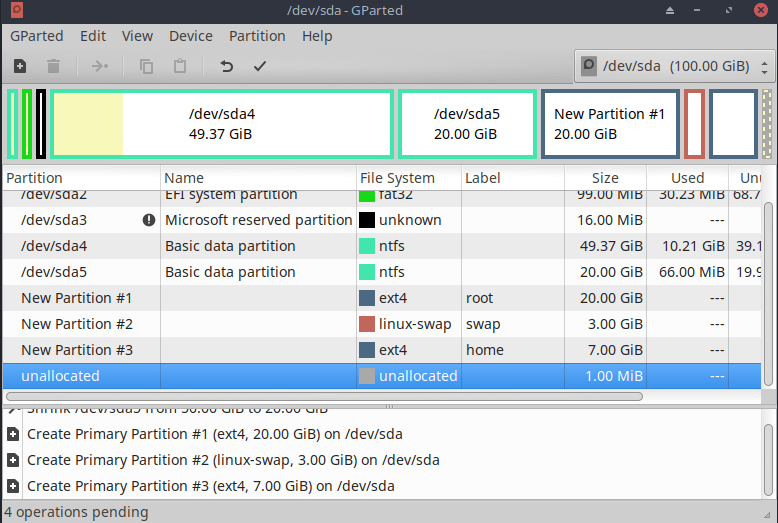The image size is (778, 523).
Task: Click the Resize/Move arrow toolbar icon
Action: (100, 66)
